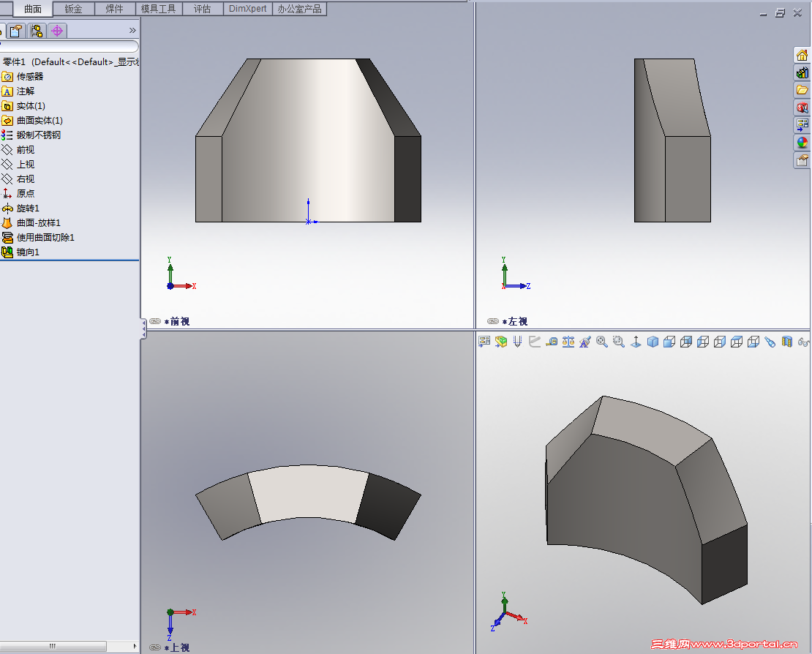812x654 pixels.
Task: Select the 注解 folder in tree
Action: 18,91
